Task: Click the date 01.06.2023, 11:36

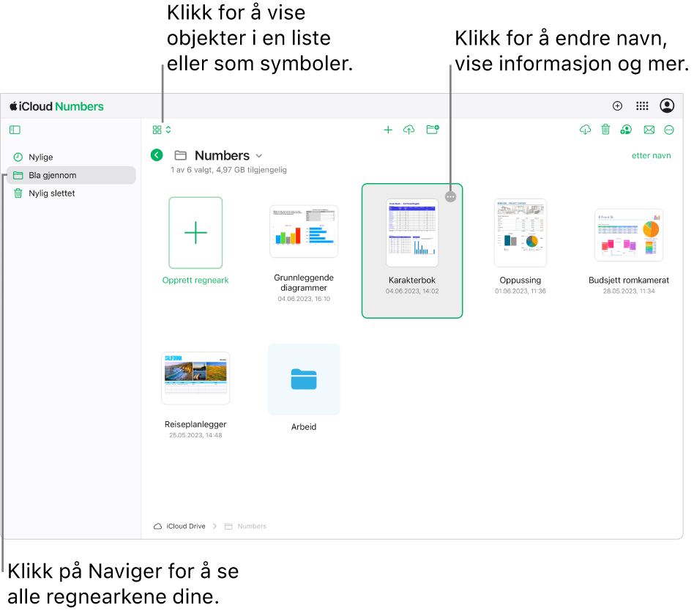Action: (x=520, y=292)
